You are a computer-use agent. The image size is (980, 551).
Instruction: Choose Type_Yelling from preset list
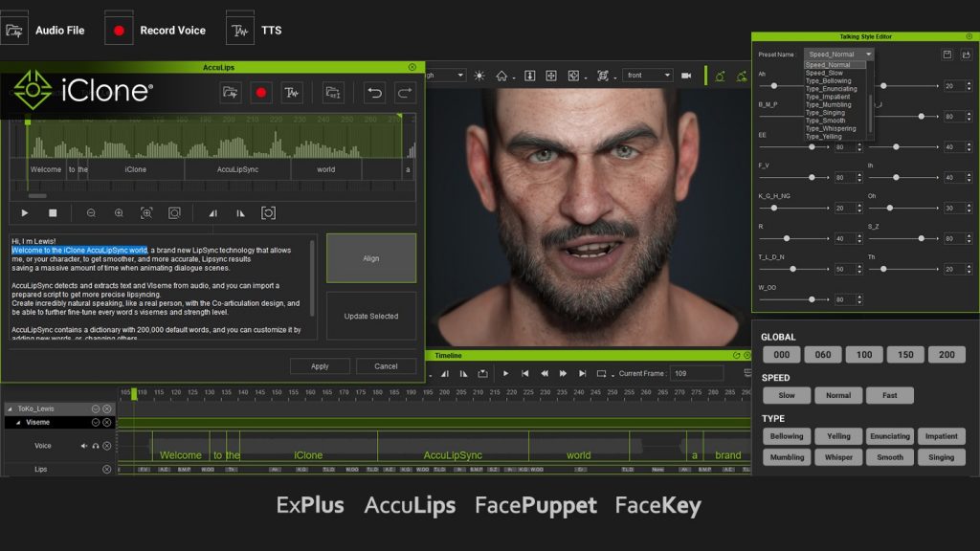[824, 137]
